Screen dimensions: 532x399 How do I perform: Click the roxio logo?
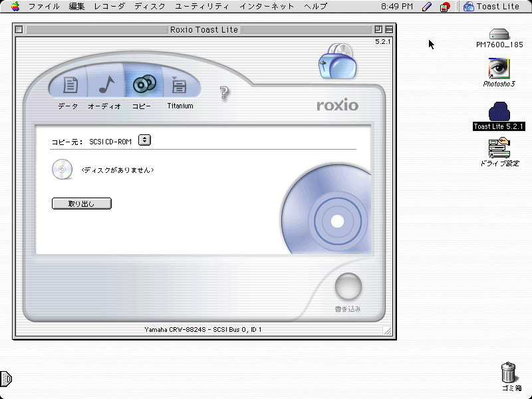pyautogui.click(x=337, y=105)
